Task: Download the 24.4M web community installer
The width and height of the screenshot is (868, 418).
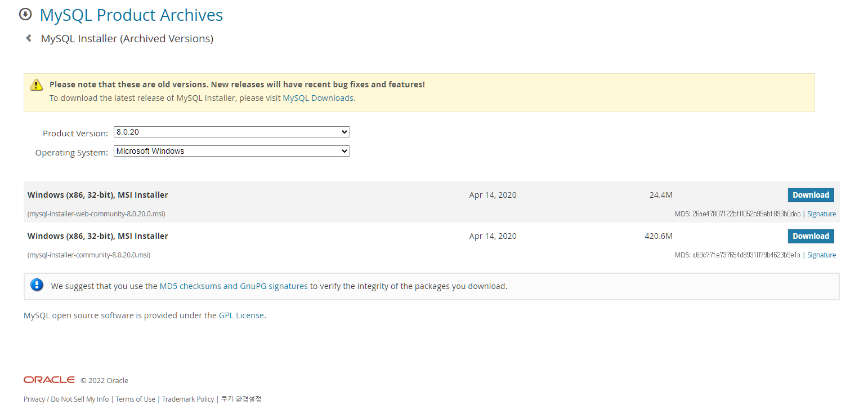Action: point(811,195)
